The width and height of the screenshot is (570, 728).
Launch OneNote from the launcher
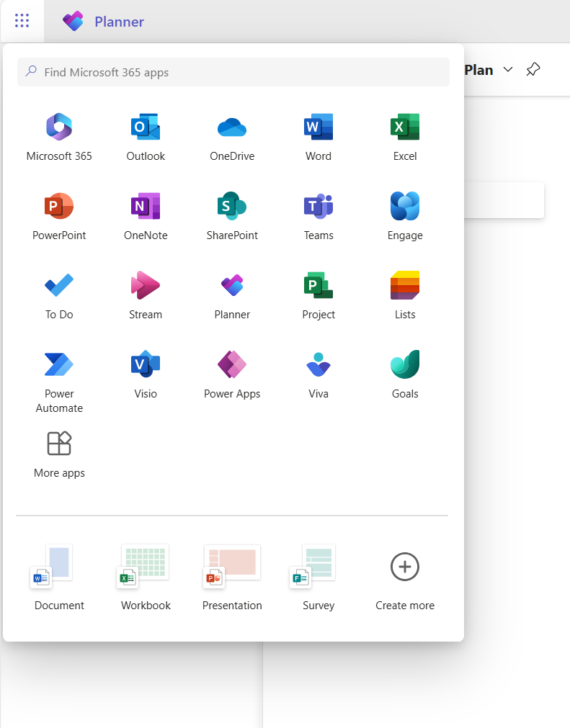(x=146, y=207)
